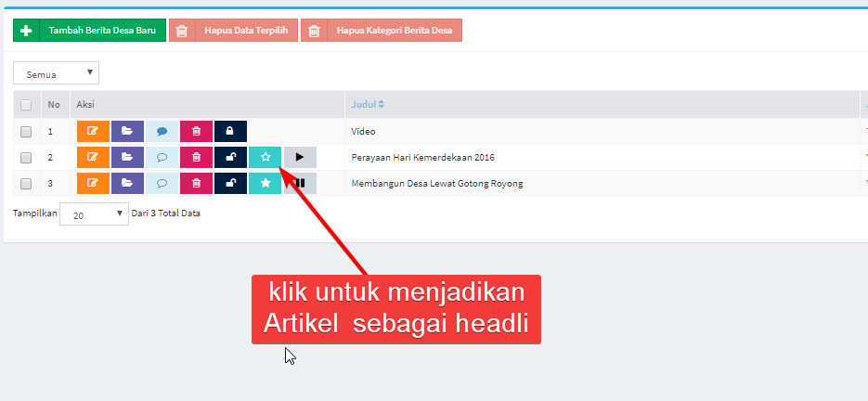
Task: Delete Perayaan Hari Kemerdekaan 2016 article
Action: pos(196,157)
